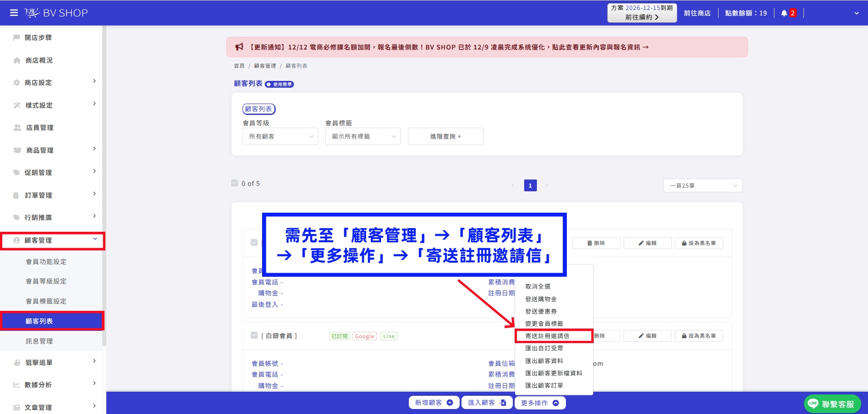Click the 店員管理 people icon
The width and height of the screenshot is (868, 414).
[x=17, y=128]
